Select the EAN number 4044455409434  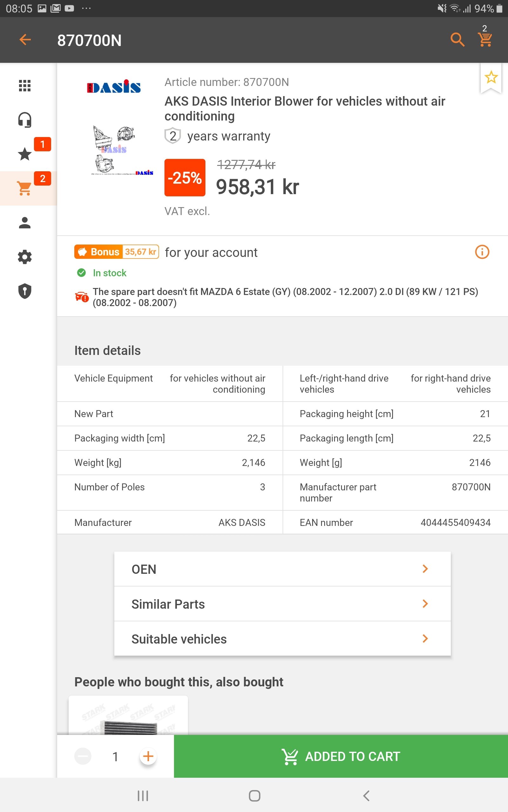[x=455, y=522]
